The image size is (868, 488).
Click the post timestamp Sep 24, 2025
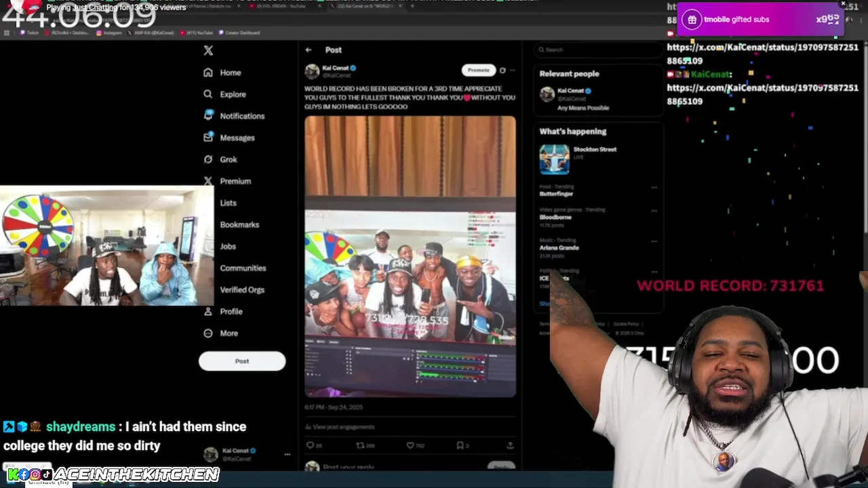point(334,407)
